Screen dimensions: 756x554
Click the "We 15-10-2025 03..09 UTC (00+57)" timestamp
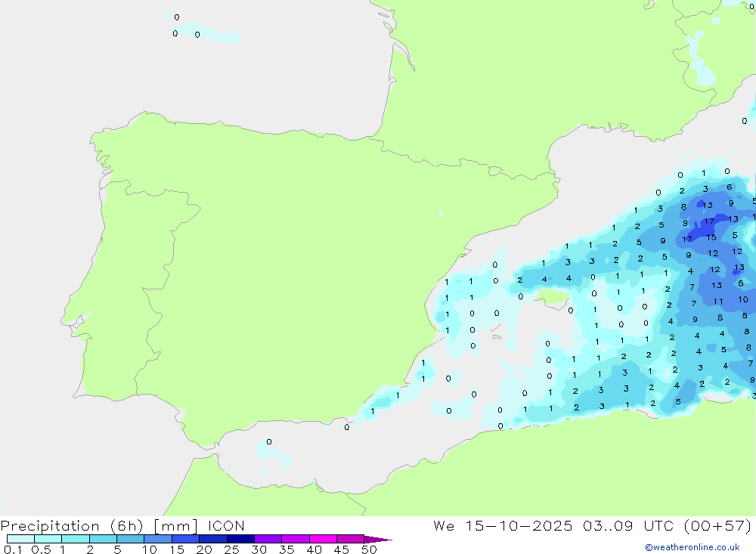592,526
